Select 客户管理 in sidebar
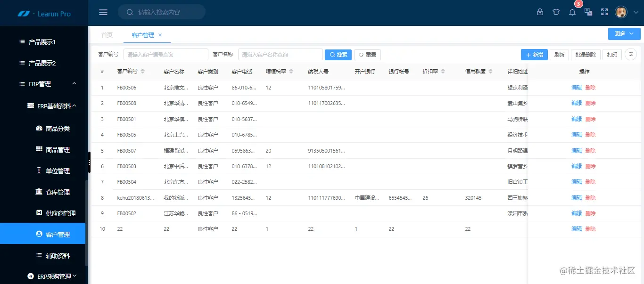Viewport: 644px width, 284px height. pos(42,234)
